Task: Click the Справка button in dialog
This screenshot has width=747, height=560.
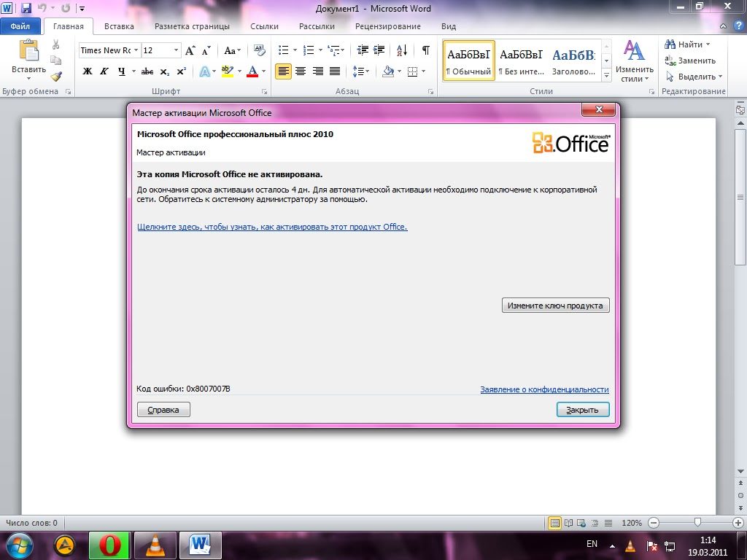Action: 163,410
